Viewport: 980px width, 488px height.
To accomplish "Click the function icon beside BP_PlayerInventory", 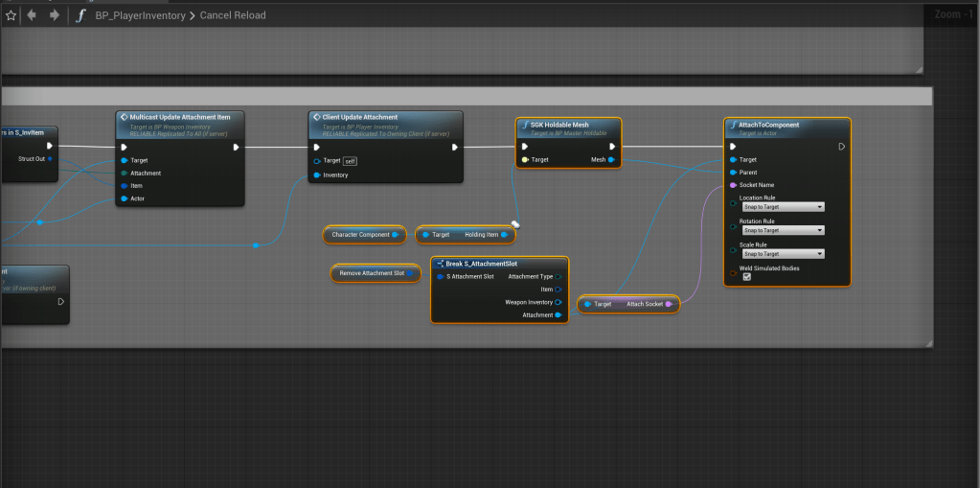I will (x=80, y=15).
